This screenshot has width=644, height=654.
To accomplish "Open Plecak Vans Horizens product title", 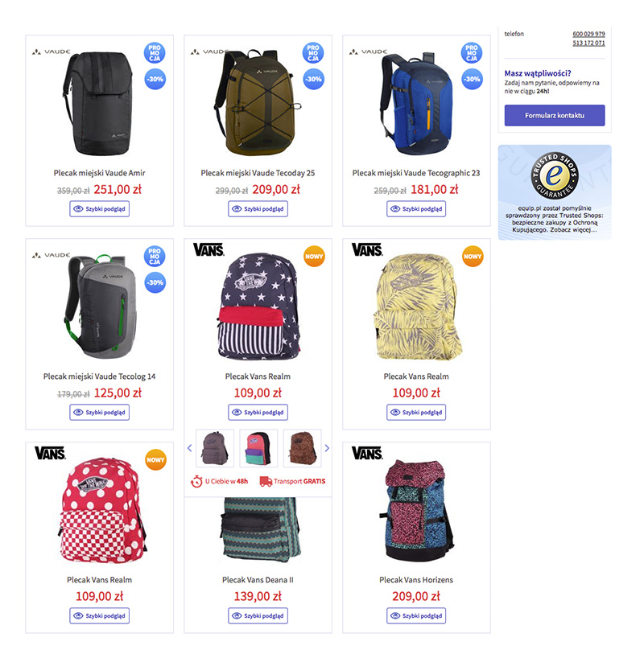I will pyautogui.click(x=416, y=580).
